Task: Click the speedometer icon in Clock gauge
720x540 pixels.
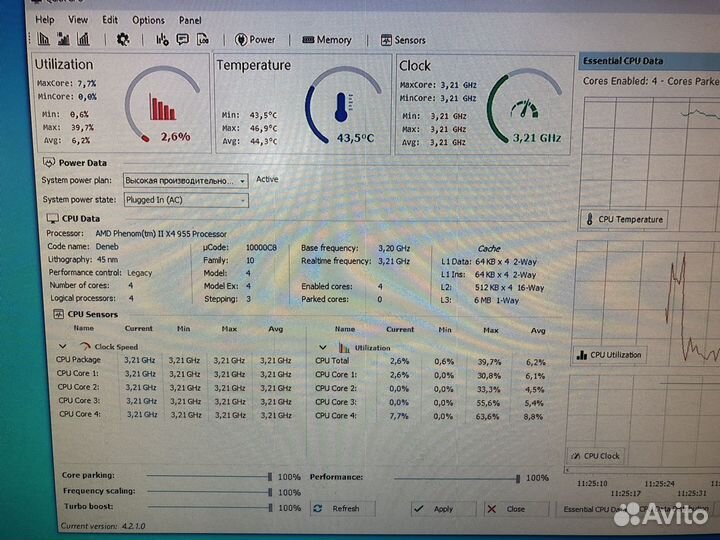Action: [x=524, y=108]
